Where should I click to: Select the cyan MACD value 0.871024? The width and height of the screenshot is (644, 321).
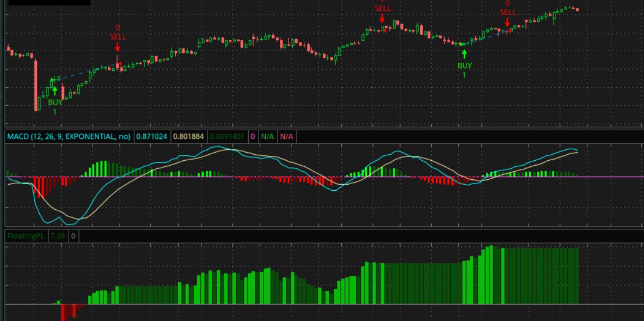point(151,136)
